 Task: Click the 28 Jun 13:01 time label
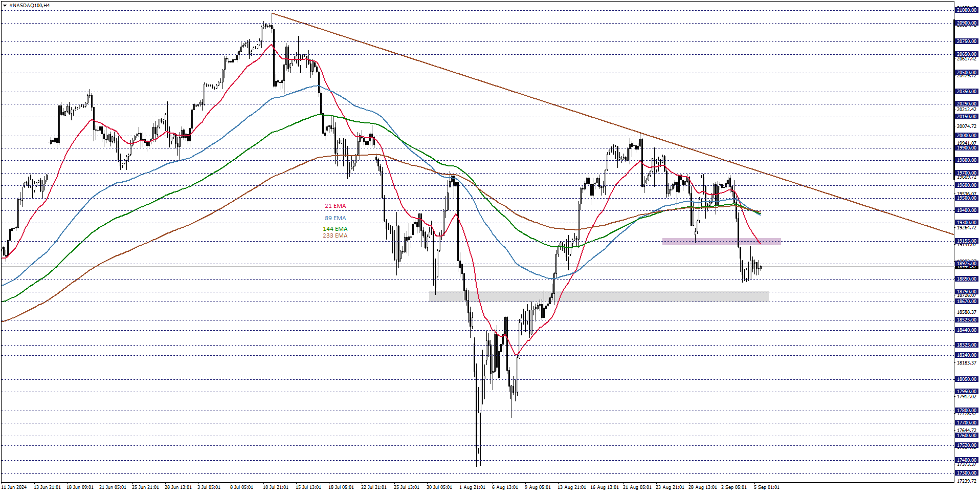coord(178,487)
